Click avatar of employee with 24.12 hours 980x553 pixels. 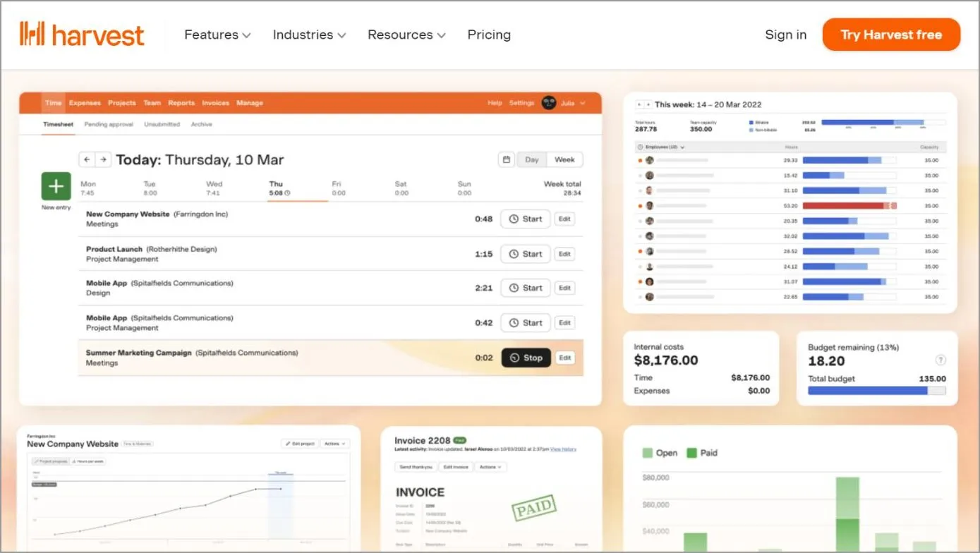tap(649, 267)
